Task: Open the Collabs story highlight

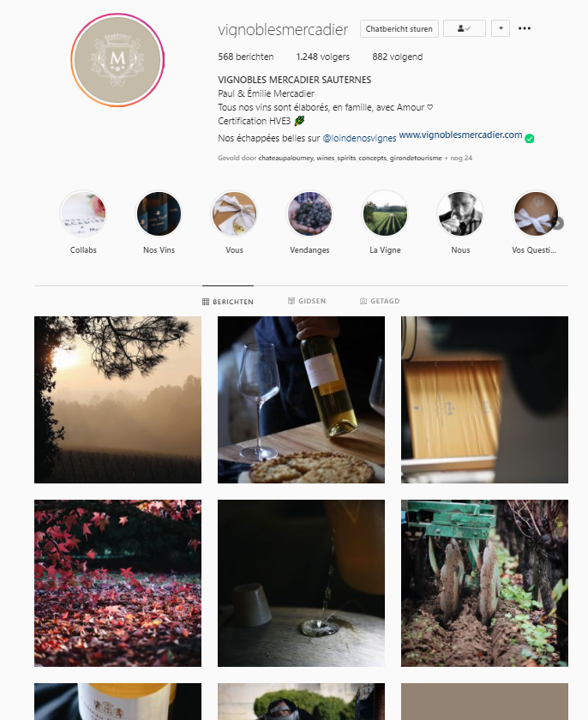Action: click(x=83, y=214)
